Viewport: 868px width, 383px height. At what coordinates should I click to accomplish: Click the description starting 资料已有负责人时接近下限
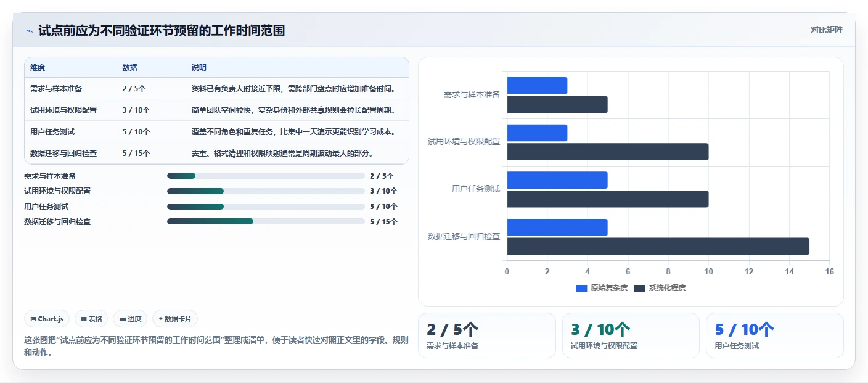[293, 89]
